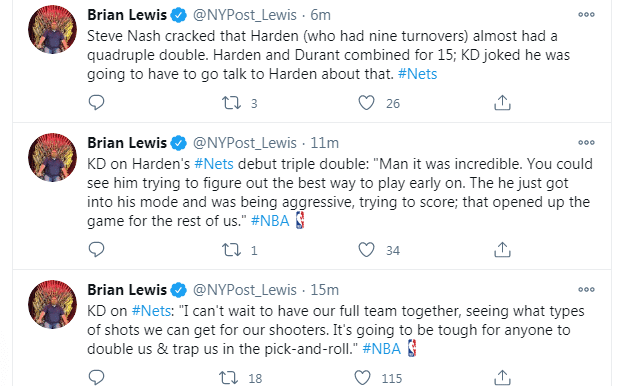This screenshot has height=386, width=634.
Task: Like the tweet with 26 likes
Action: pos(366,103)
